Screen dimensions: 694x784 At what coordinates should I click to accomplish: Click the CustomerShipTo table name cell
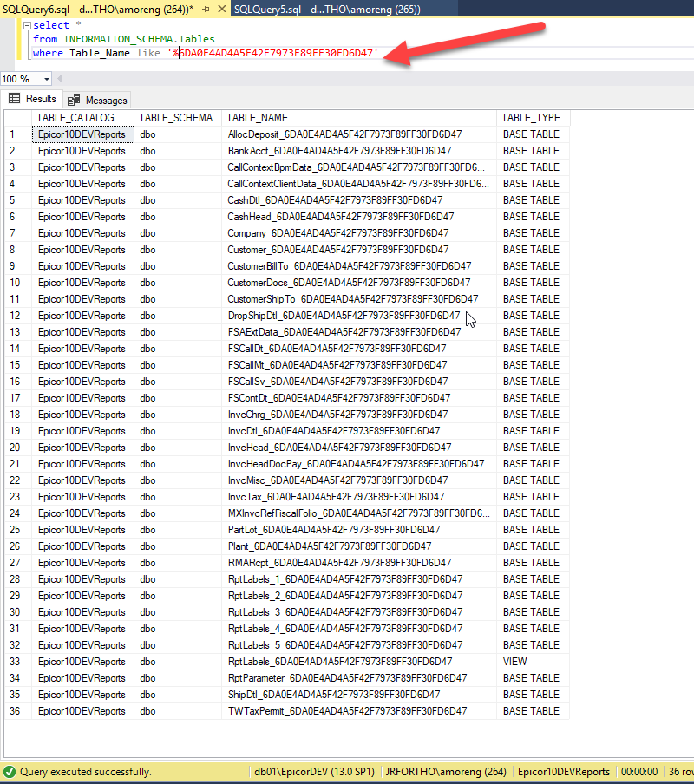359,299
